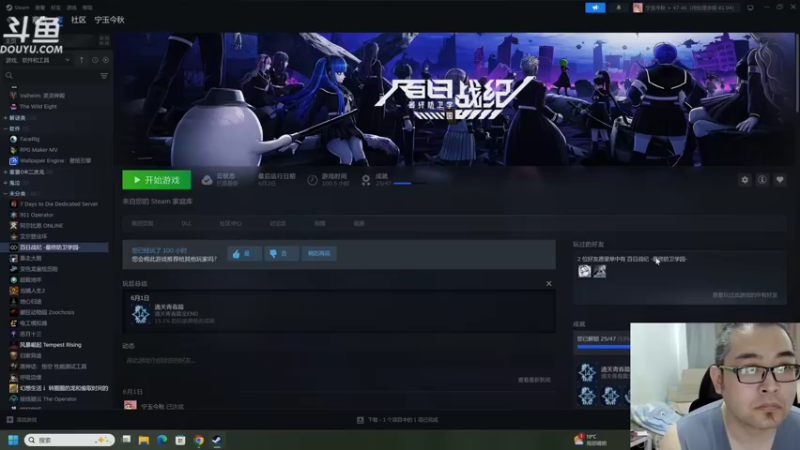
Task: Click the library search field
Action: click(x=51, y=76)
